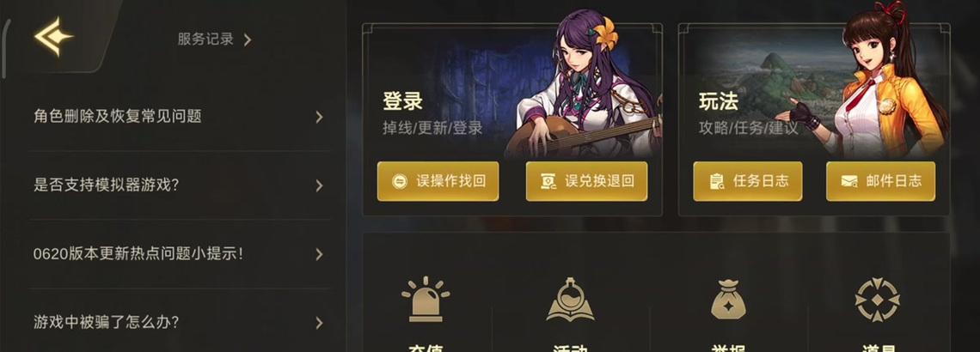This screenshot has height=352, width=980.
Task: Select the 玩法 category card
Action: tap(814, 120)
